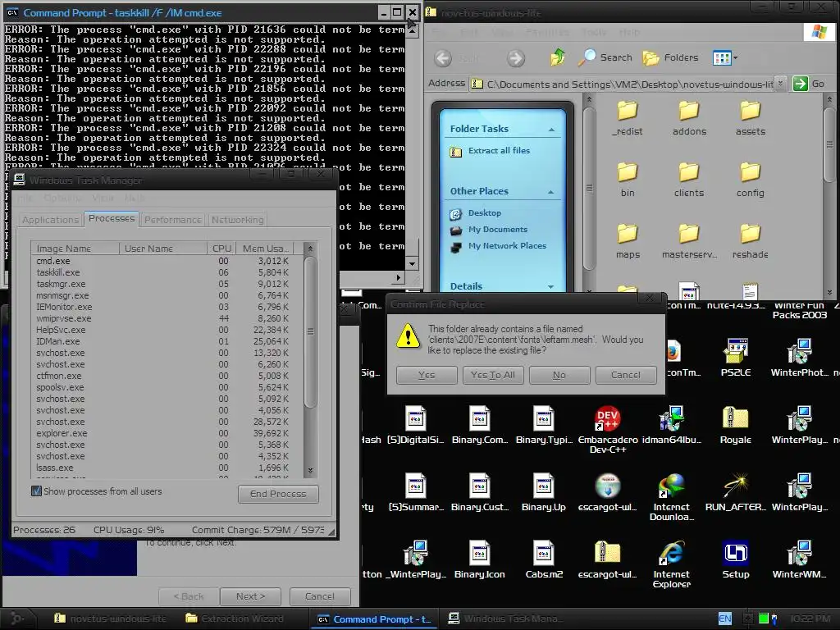Expand the Details section

(x=550, y=286)
